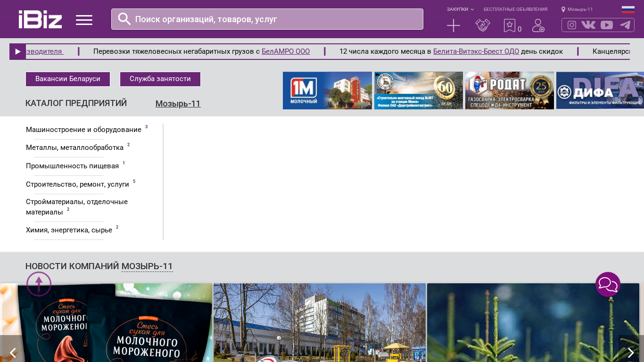Screen dimensions: 644x362
Task: Open the 1M Молочный banner
Action: (x=327, y=90)
